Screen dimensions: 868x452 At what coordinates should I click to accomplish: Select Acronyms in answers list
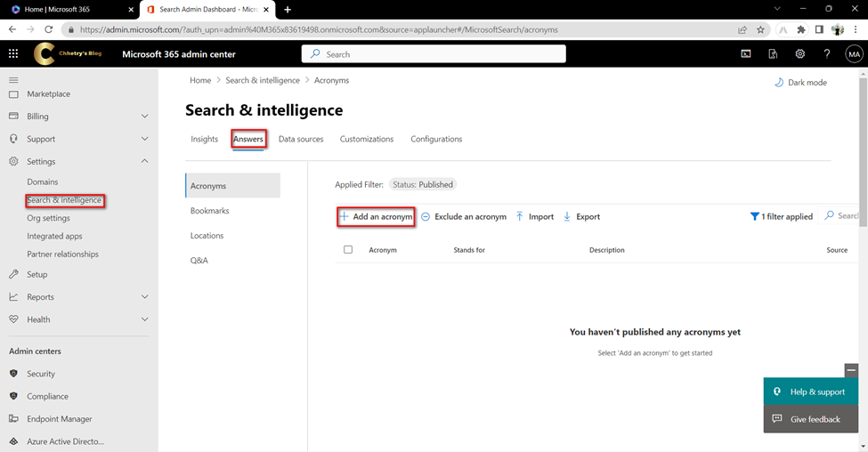click(232, 185)
